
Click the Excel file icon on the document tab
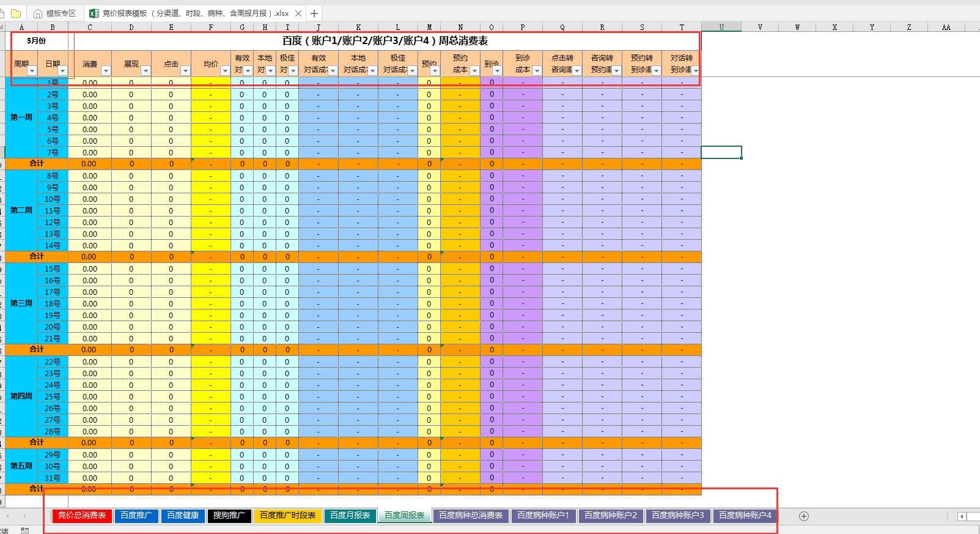point(94,13)
